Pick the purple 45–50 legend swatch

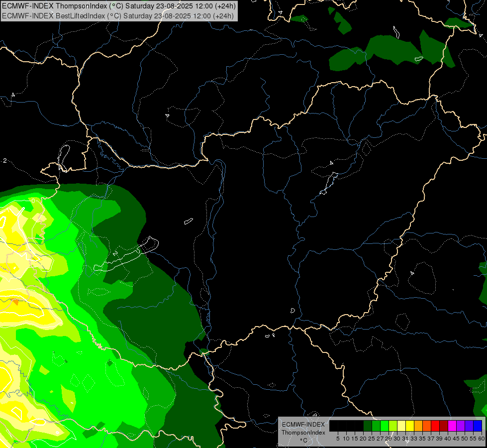pos(461,426)
